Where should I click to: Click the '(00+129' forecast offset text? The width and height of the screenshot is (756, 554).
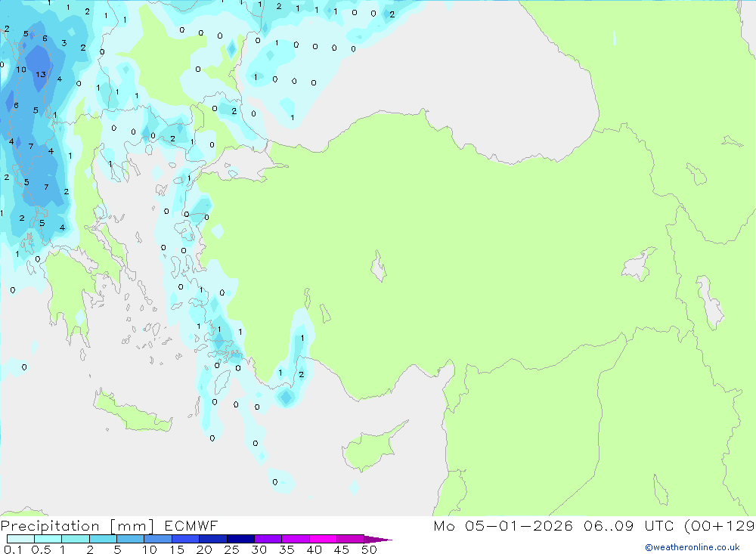tap(720, 525)
